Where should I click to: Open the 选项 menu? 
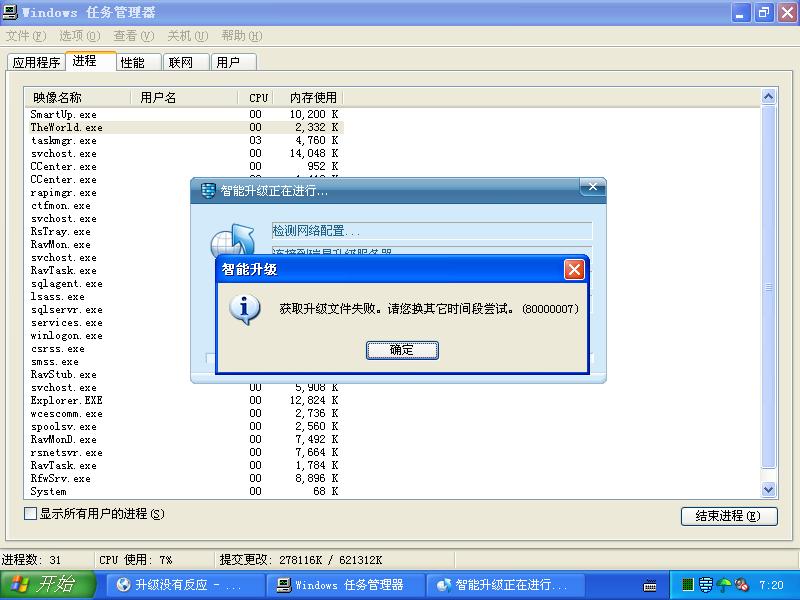(80, 36)
